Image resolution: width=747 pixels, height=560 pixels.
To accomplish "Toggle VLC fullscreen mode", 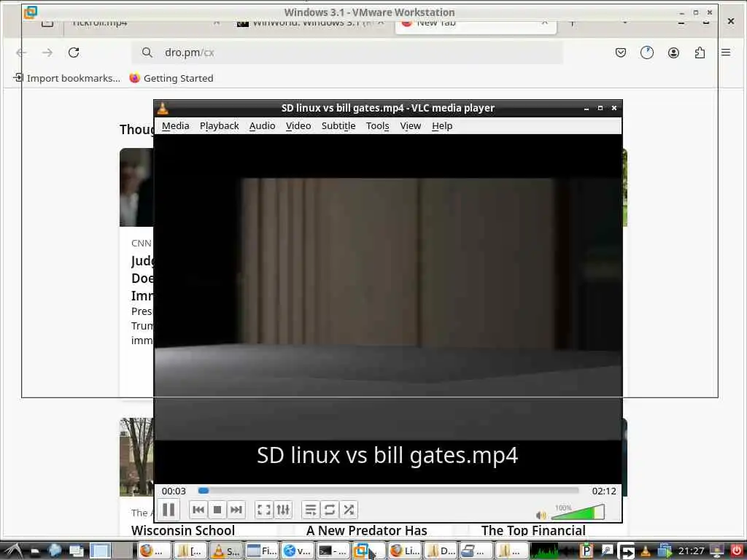I will point(264,510).
